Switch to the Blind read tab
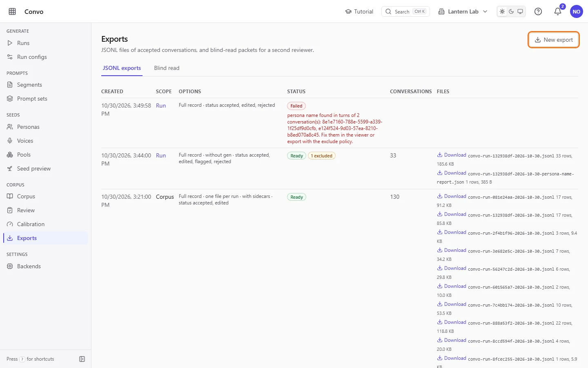 (x=167, y=68)
